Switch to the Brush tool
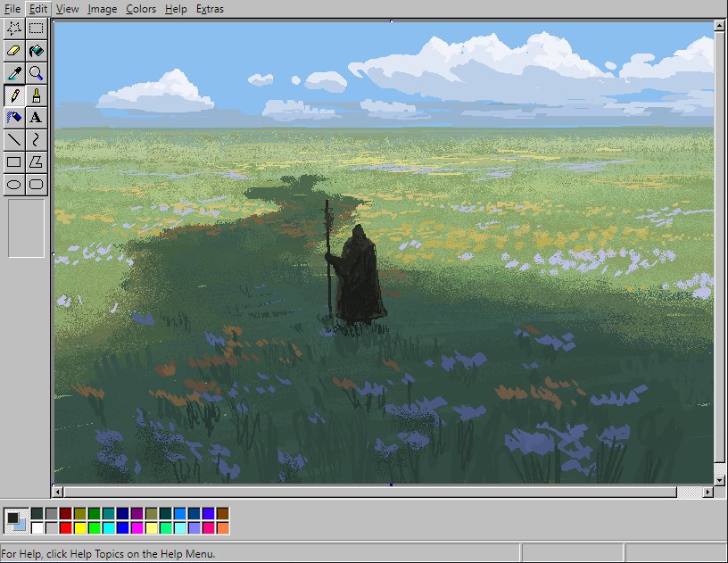728x563 pixels. (36, 95)
